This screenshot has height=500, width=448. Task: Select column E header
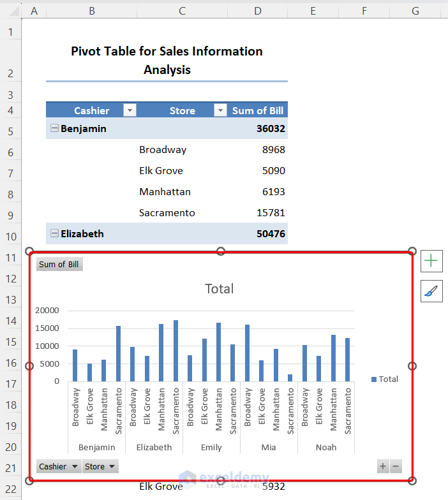point(313,11)
